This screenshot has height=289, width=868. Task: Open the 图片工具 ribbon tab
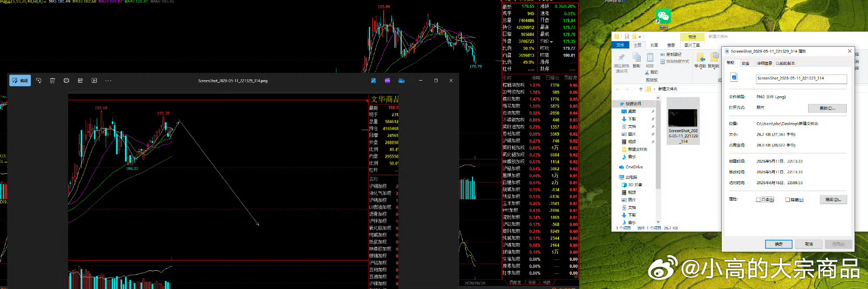coord(692,45)
